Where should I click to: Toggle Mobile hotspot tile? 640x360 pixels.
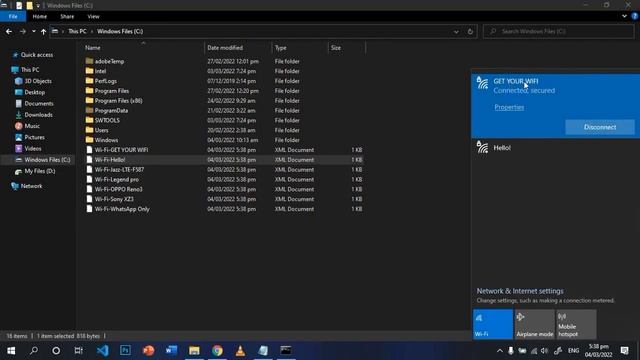tap(576, 324)
